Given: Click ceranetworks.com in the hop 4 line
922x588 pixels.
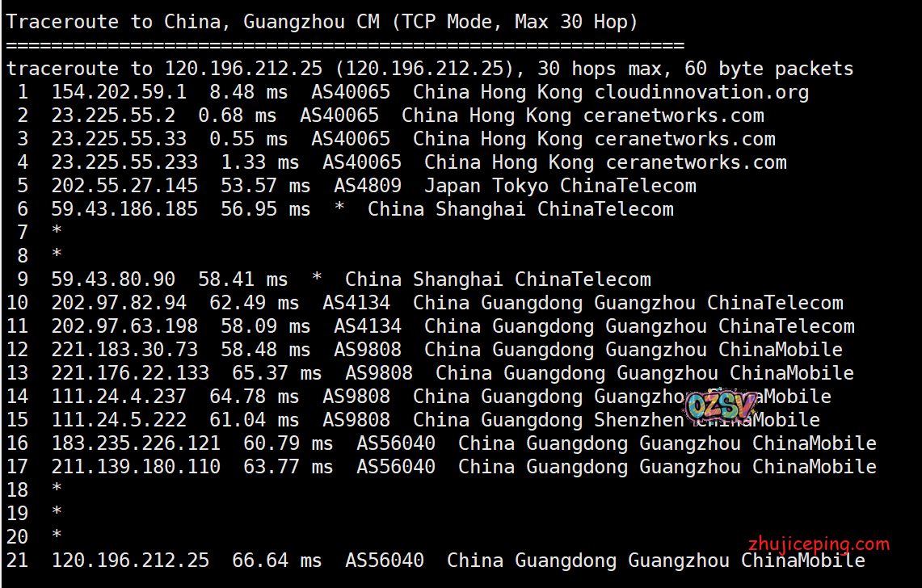Looking at the screenshot, I should [x=696, y=162].
